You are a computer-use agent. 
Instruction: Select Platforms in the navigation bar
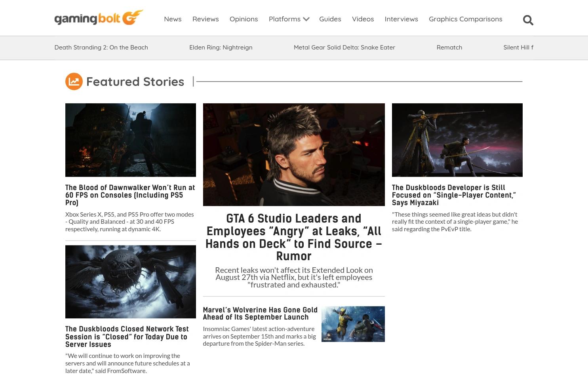point(285,19)
